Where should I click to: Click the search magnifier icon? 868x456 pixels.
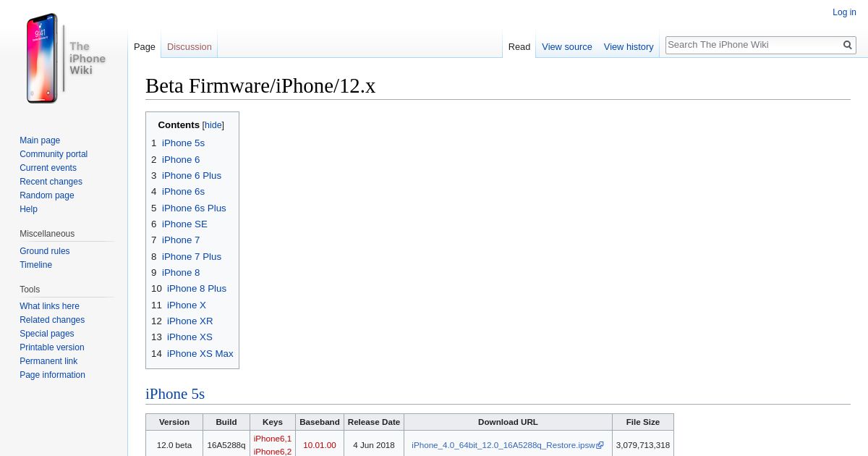click(x=848, y=45)
